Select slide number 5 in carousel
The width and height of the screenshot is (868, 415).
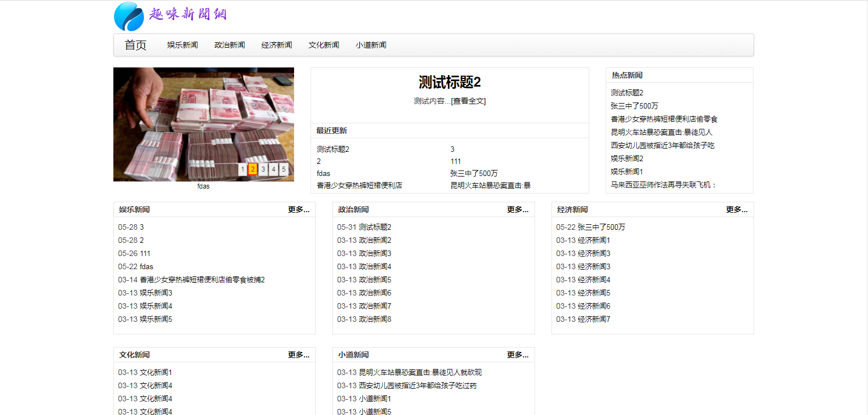(284, 169)
